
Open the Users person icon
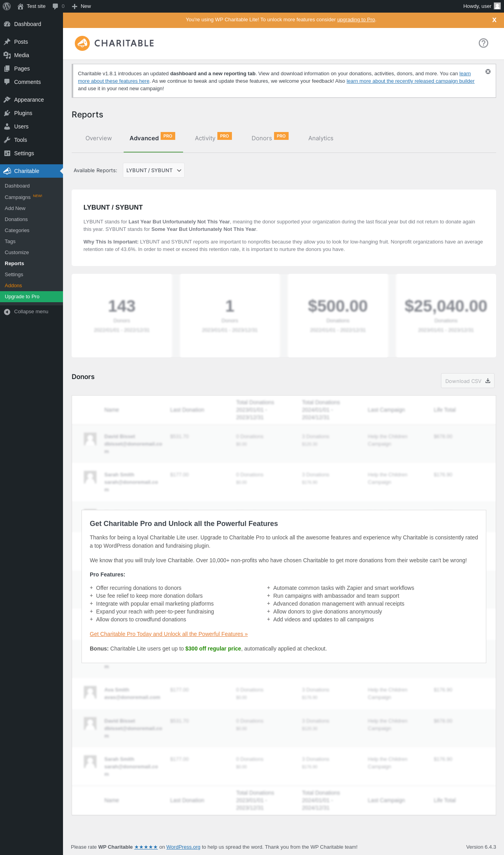coord(7,126)
